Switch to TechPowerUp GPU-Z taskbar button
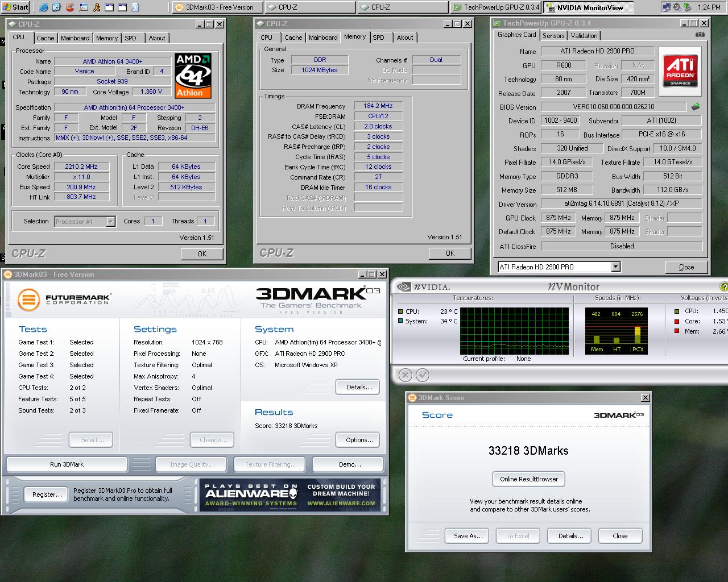 point(495,7)
